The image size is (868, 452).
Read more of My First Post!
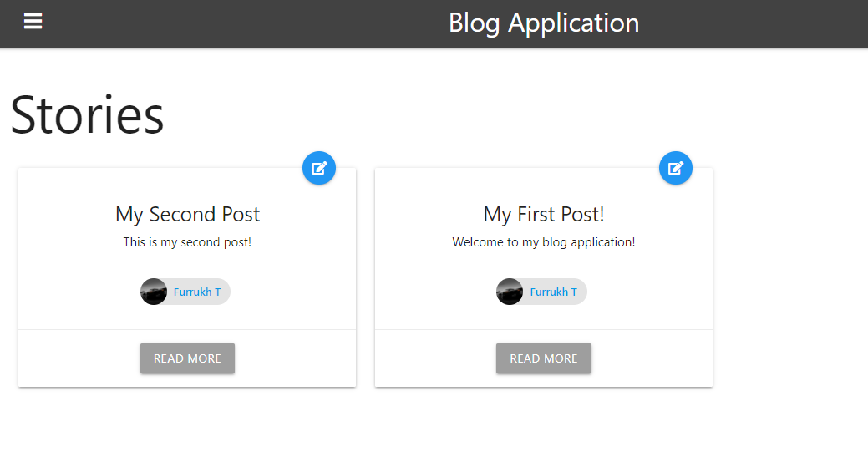click(544, 358)
